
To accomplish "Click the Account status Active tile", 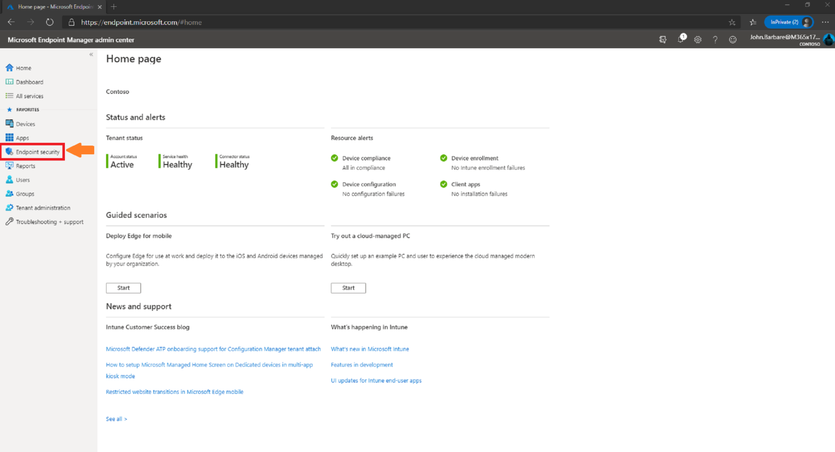I will coord(122,162).
